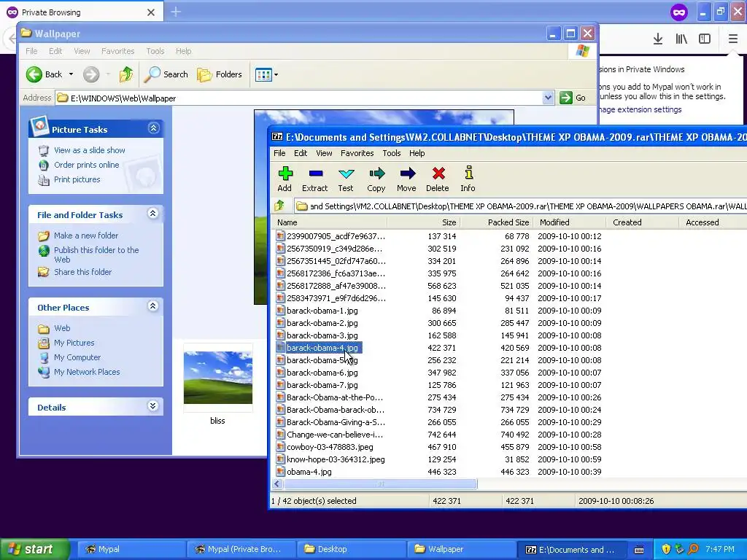
Task: Click the Add button in 7-Zip toolbar
Action: pos(285,179)
